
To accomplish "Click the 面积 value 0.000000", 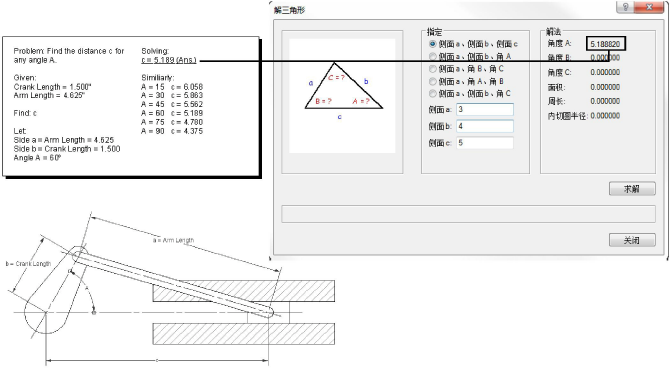I will coord(605,87).
